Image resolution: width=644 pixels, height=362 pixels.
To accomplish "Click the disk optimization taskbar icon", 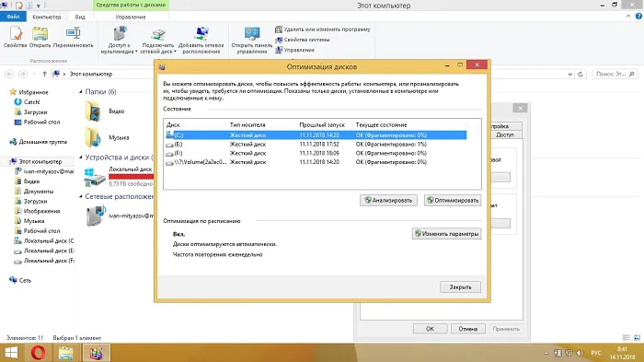I will [96, 353].
